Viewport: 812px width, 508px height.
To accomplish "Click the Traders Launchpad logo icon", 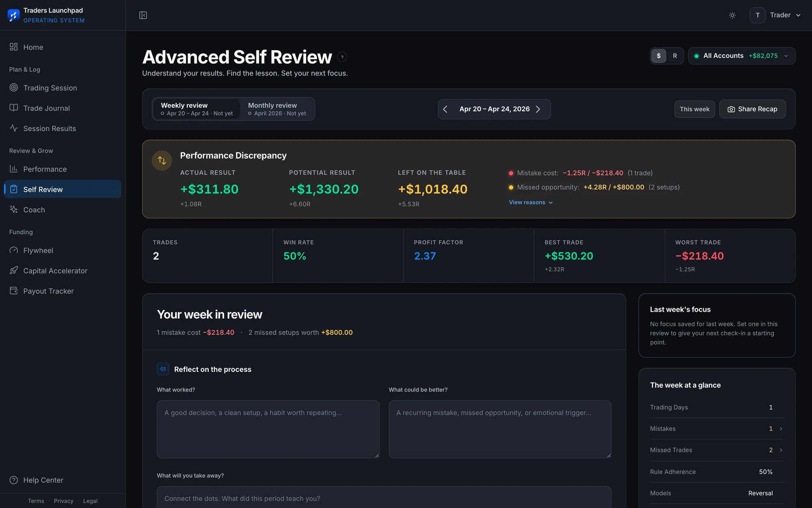I will (13, 15).
